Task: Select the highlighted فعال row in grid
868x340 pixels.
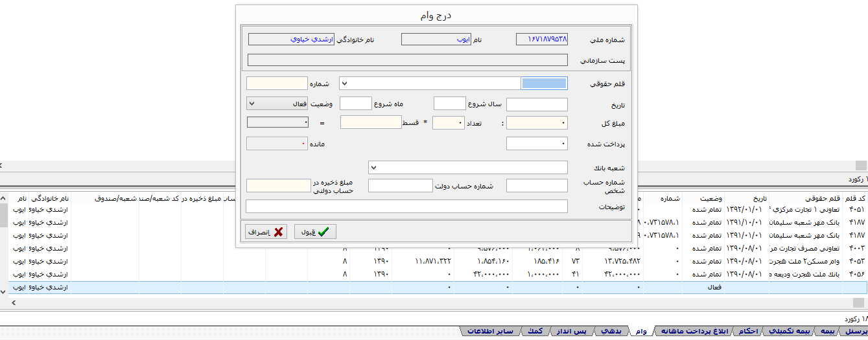Action: click(x=437, y=288)
